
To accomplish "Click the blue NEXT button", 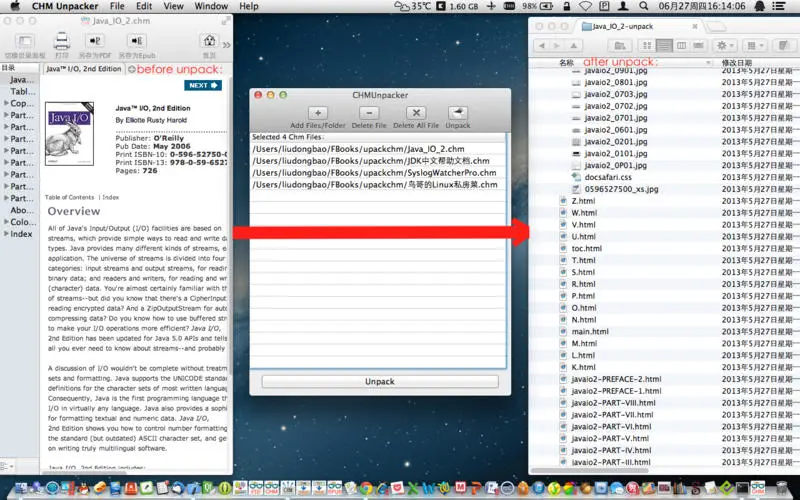I will click(203, 85).
